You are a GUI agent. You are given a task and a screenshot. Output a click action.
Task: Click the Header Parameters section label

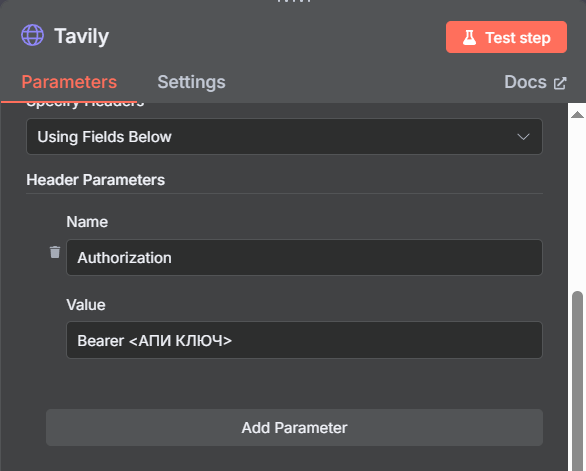pyautogui.click(x=95, y=180)
